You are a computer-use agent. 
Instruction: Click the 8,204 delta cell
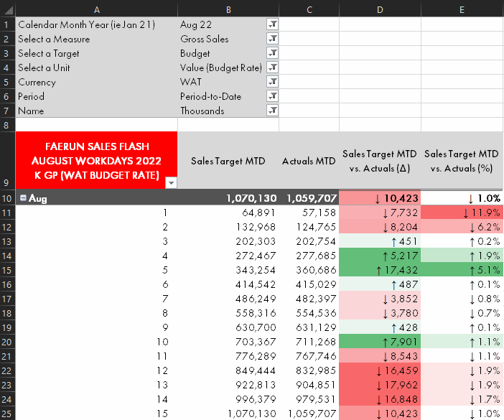380,227
